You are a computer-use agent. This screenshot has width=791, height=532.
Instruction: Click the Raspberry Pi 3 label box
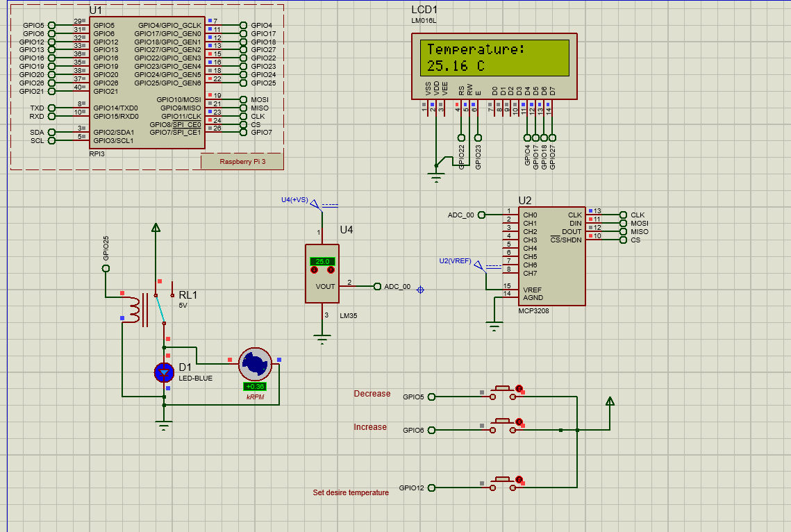242,162
